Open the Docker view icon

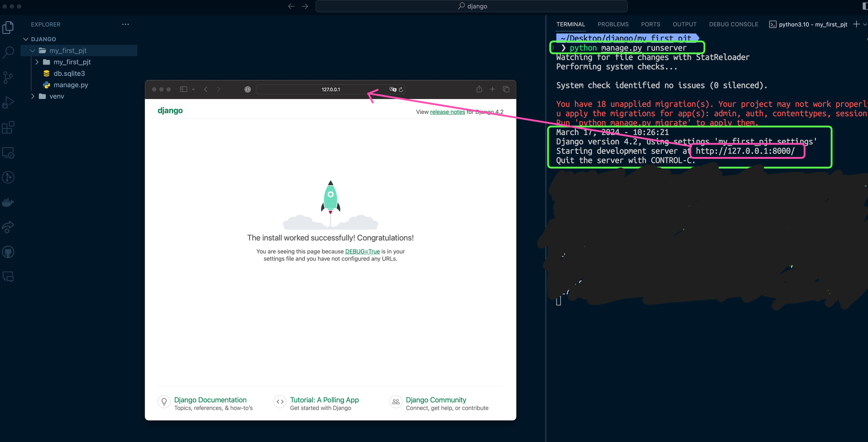coord(8,202)
